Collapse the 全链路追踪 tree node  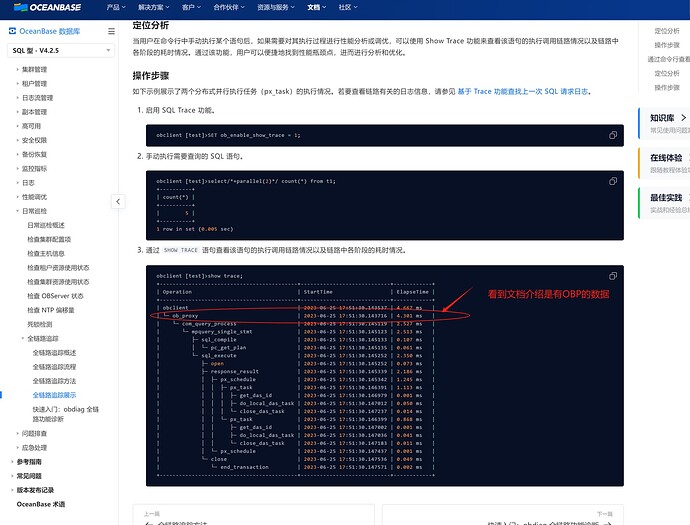pyautogui.click(x=23, y=338)
